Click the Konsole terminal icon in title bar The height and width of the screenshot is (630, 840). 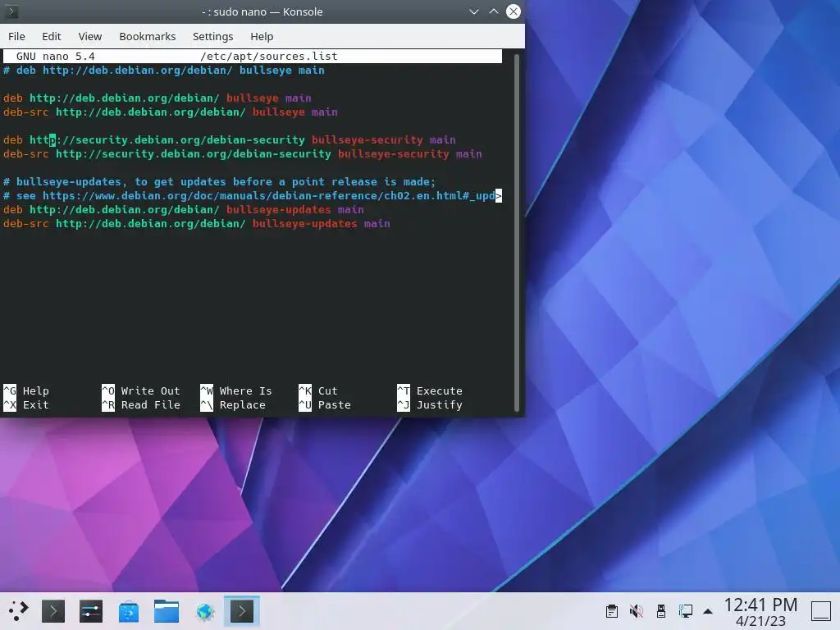tap(11, 11)
